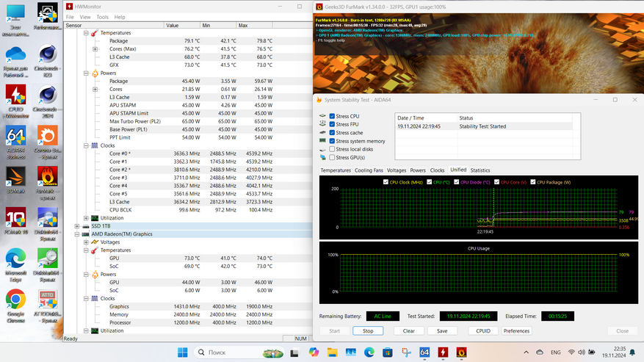Switch to HWMonitor in the taskbar
The width and height of the screenshot is (644, 362).
(443, 352)
